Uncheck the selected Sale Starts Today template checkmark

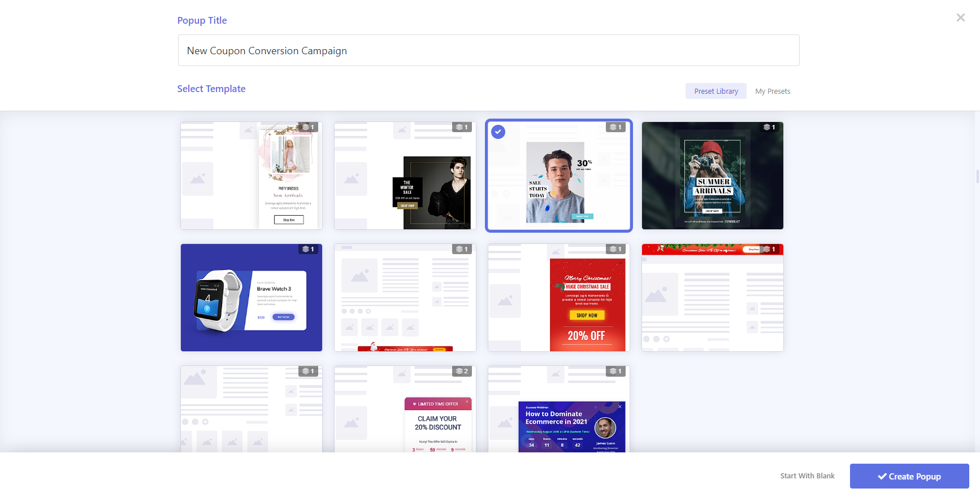click(498, 132)
